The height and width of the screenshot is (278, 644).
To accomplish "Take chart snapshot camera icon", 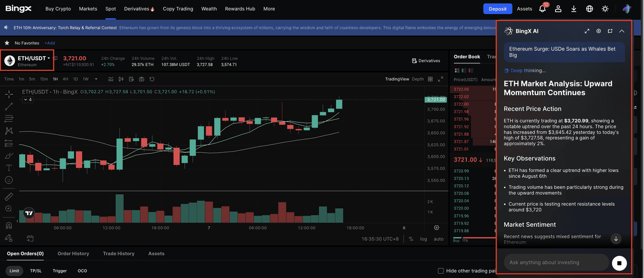I will tap(141, 79).
